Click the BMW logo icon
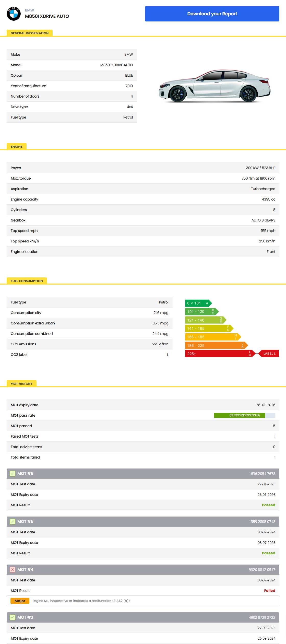This screenshot has height=644, width=286. coord(14,14)
